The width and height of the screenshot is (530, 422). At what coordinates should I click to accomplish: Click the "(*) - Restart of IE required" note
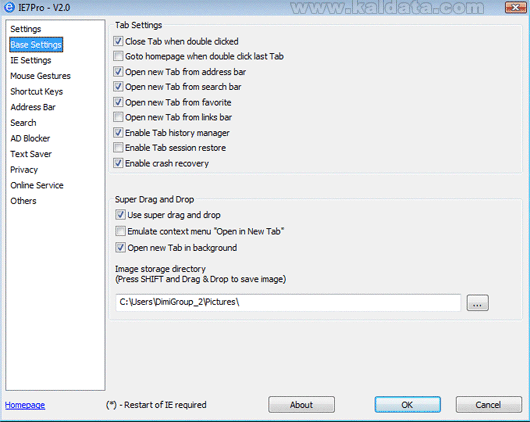coord(156,405)
